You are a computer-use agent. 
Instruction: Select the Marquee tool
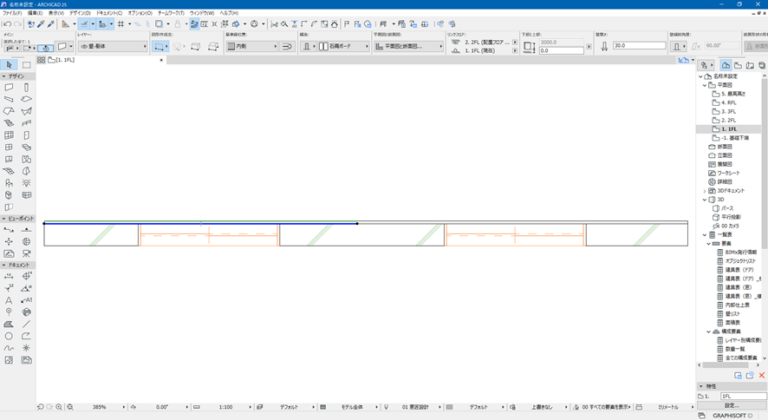(26, 65)
